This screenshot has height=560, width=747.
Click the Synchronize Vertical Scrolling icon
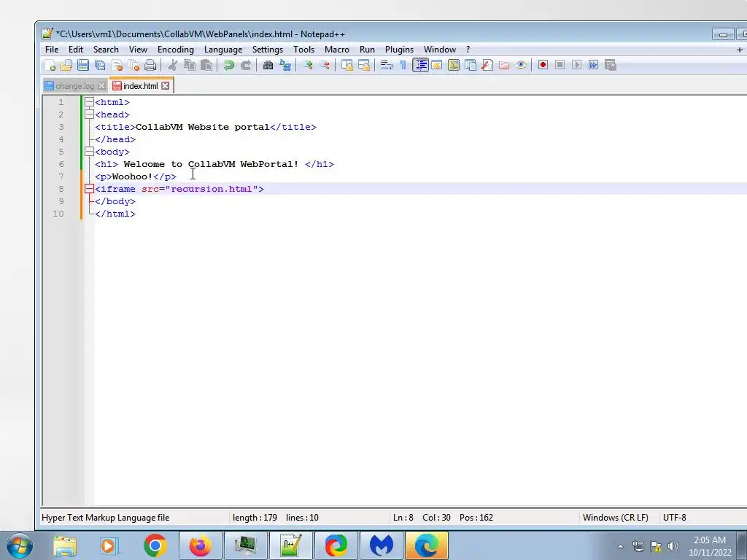click(347, 65)
